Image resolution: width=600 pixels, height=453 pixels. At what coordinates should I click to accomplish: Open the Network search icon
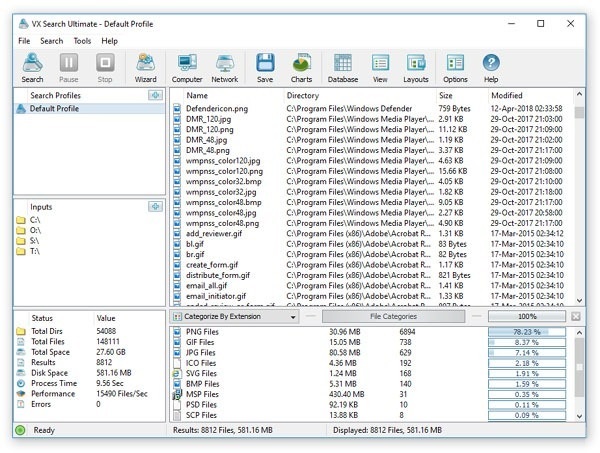tap(225, 67)
